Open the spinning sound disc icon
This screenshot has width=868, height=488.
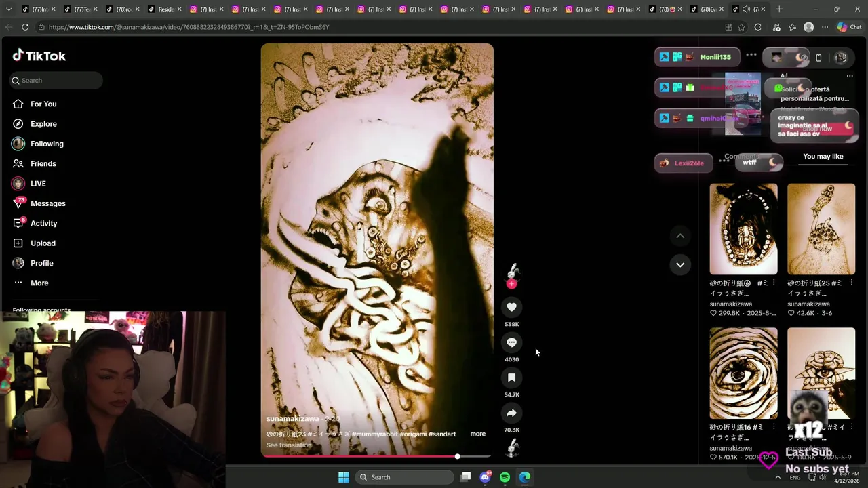(x=513, y=448)
